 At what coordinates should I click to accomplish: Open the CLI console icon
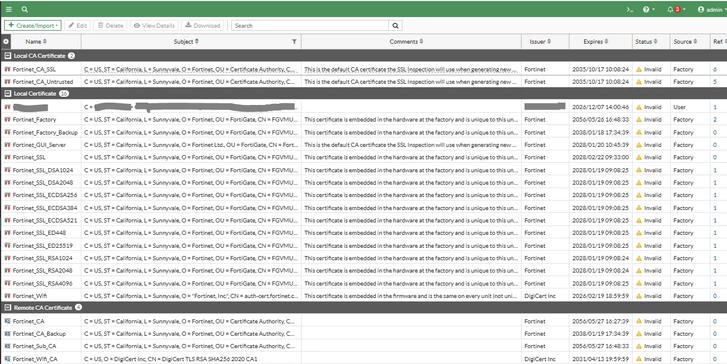pos(630,9)
